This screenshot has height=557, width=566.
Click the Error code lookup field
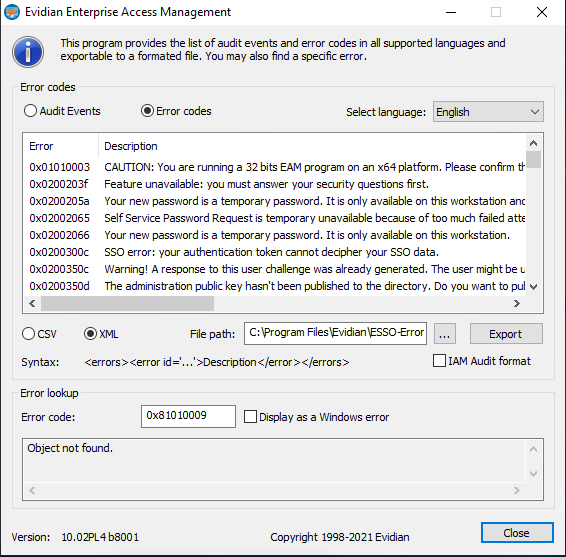click(188, 416)
